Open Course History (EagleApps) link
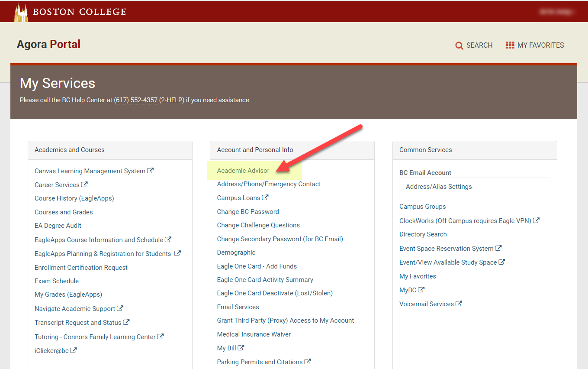The image size is (588, 369). [x=74, y=198]
